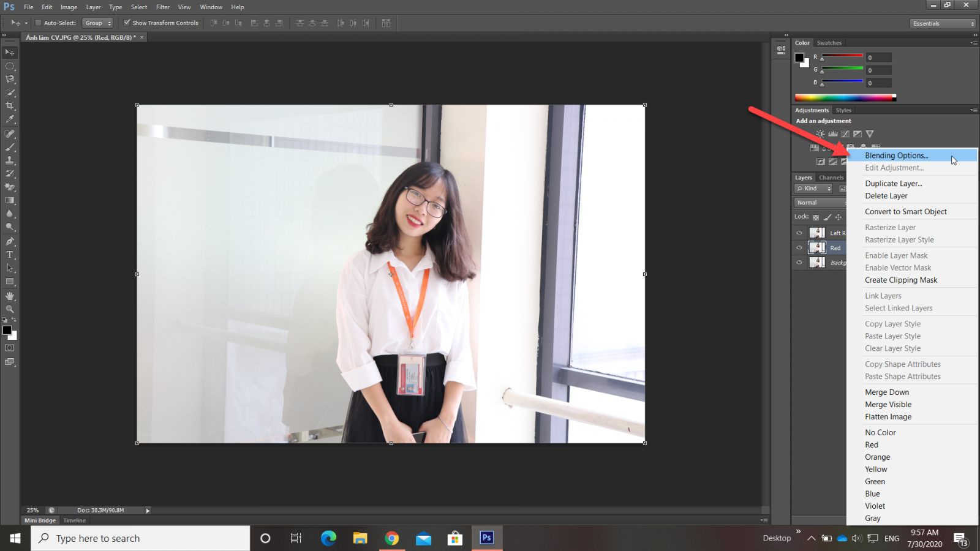The width and height of the screenshot is (980, 551).
Task: Activate the Hand tool
Action: [x=10, y=296]
